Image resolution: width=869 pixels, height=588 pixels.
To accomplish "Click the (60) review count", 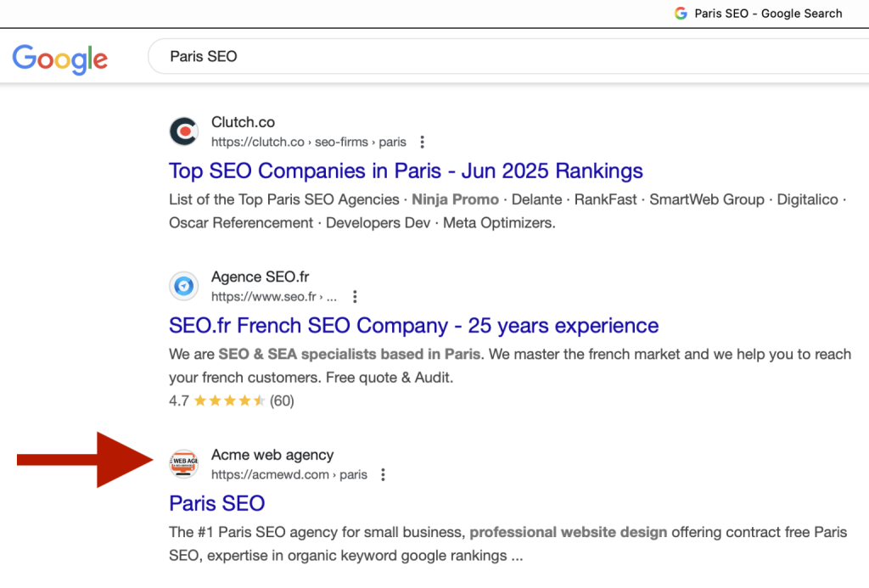I will 282,400.
